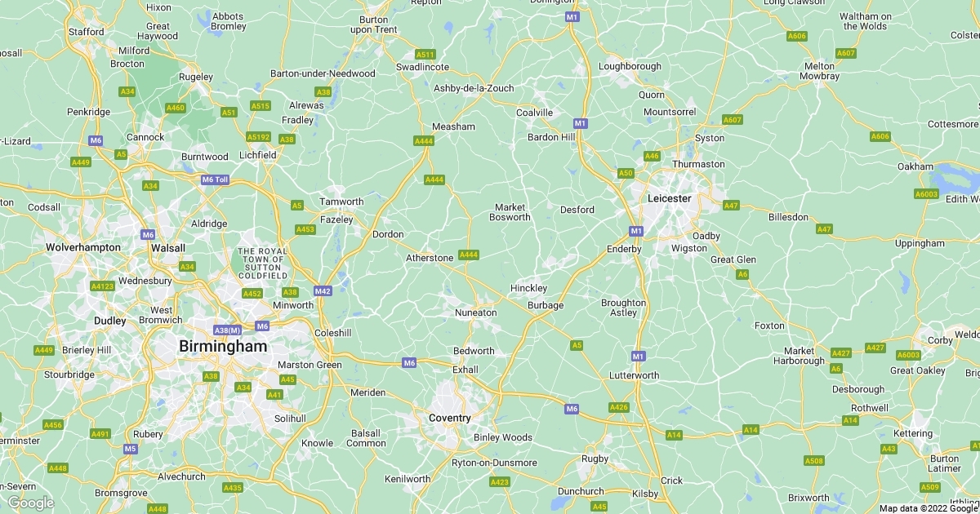Click the M42 motorway shield near Coleshill
Viewport: 980px width, 514px height.
pyautogui.click(x=323, y=291)
